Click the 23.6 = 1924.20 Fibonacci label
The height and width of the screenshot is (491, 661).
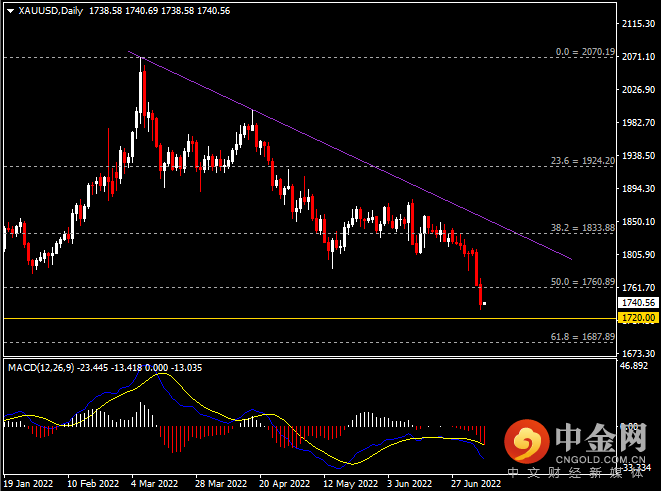click(583, 161)
